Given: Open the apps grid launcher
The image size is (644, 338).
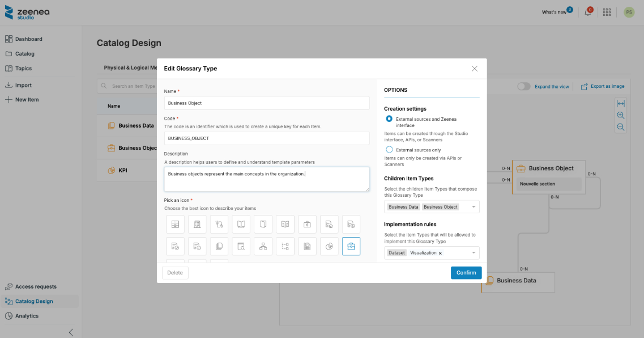Looking at the screenshot, I should pos(607,12).
